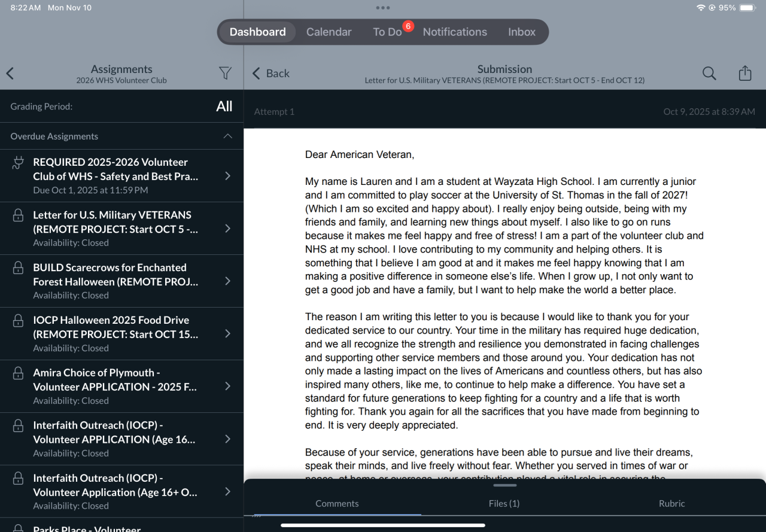This screenshot has width=766, height=532.
Task: Open the Dashboard tab
Action: (x=257, y=32)
